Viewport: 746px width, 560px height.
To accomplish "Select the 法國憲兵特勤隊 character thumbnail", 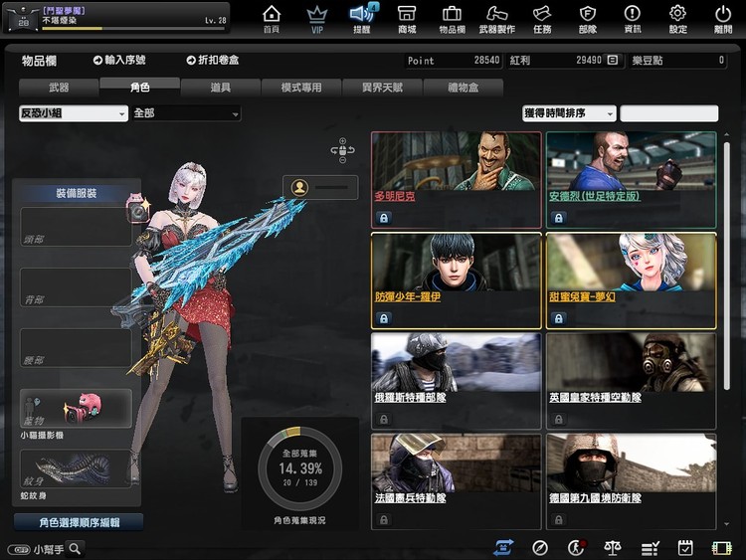I will tap(457, 463).
